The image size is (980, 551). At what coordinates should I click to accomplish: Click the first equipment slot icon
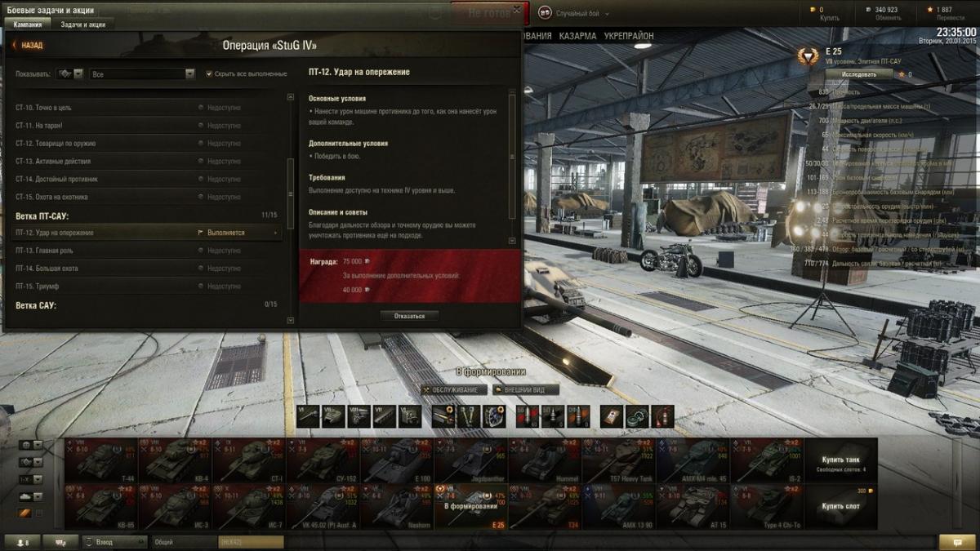pos(443,415)
